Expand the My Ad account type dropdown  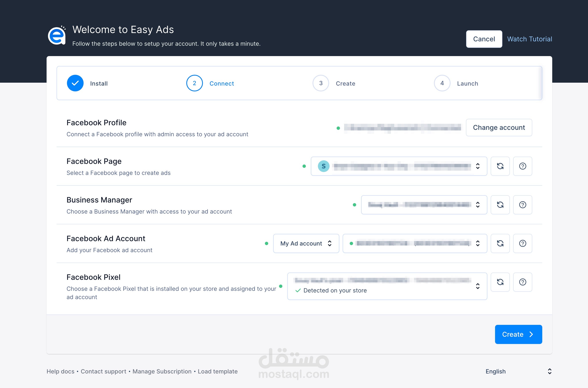coord(306,243)
